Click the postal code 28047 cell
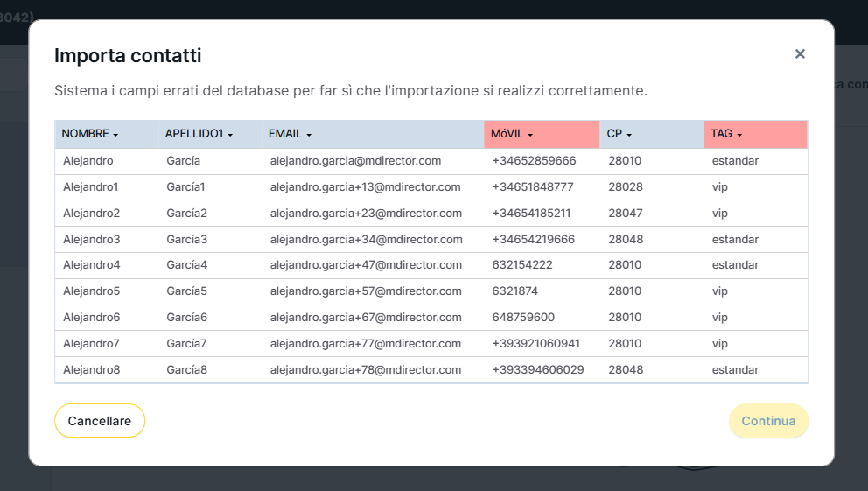This screenshot has height=491, width=868. pyautogui.click(x=626, y=214)
